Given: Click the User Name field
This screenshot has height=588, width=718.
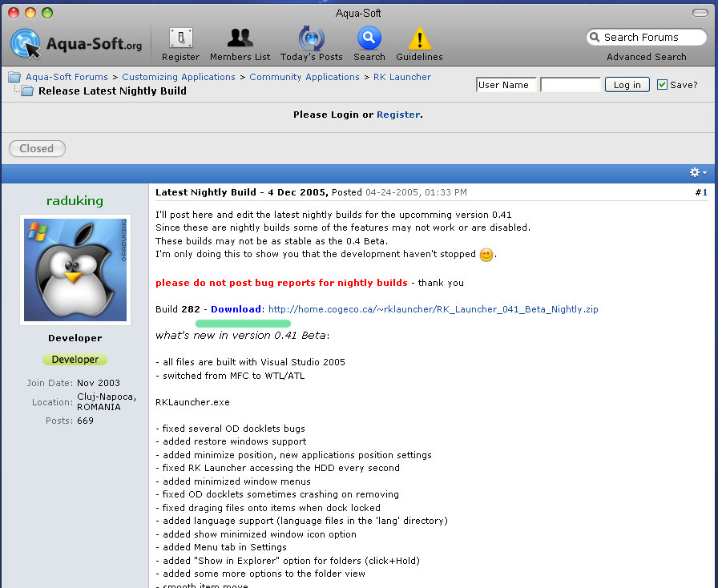Looking at the screenshot, I should click(506, 85).
